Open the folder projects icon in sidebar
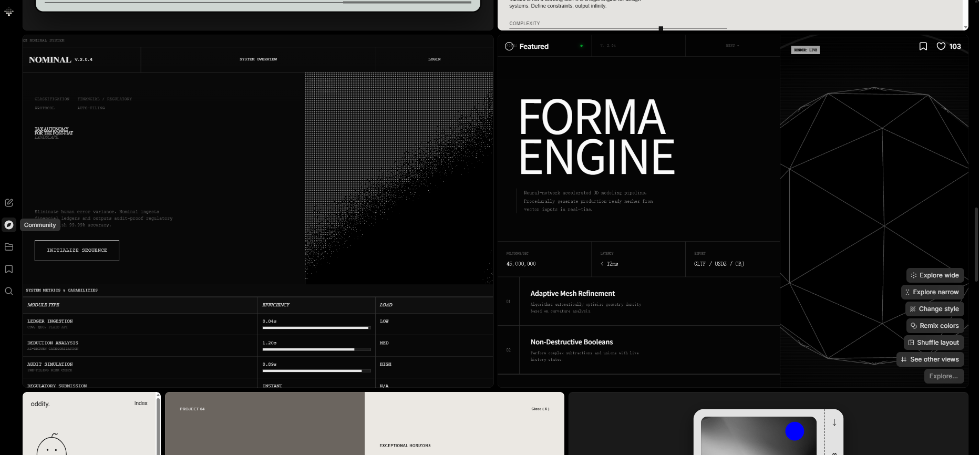980x455 pixels. [9, 247]
